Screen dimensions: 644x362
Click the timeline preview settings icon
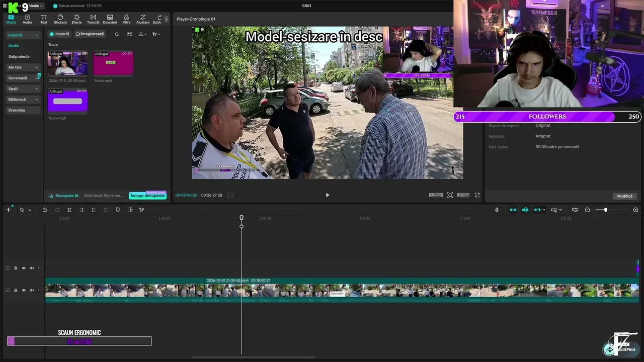tap(575, 210)
